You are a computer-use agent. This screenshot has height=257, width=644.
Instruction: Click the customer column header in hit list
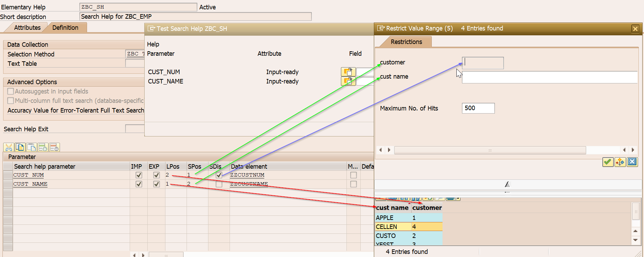pos(427,208)
